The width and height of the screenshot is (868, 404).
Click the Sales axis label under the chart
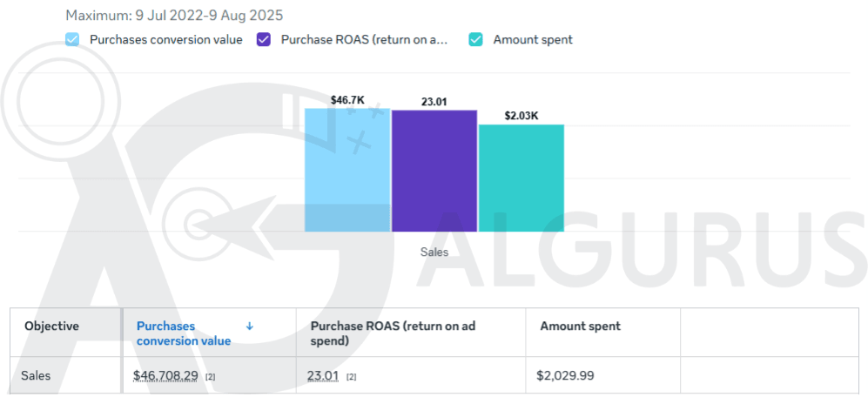click(x=434, y=252)
